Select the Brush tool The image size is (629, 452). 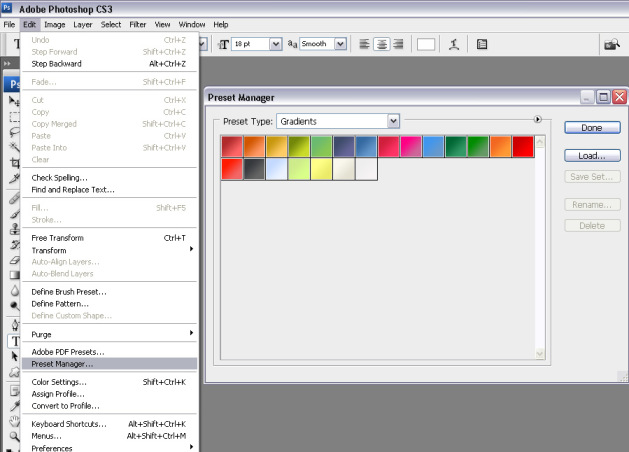coord(14,214)
